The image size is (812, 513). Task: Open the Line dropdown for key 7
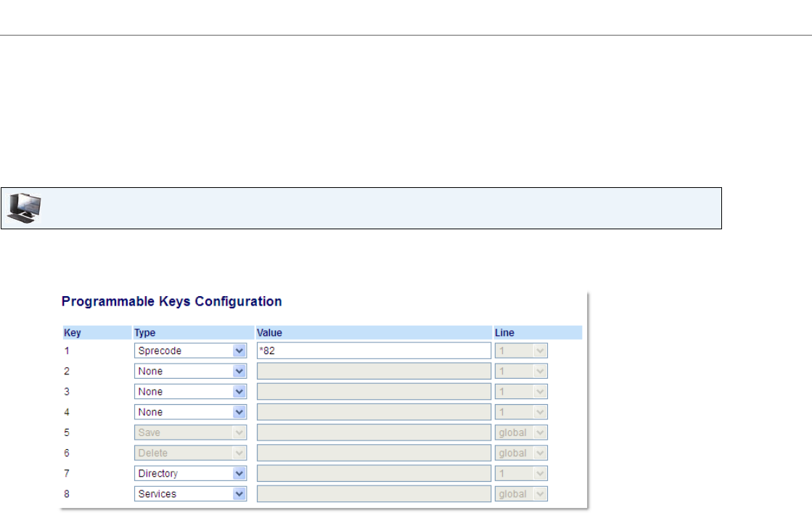click(x=521, y=473)
